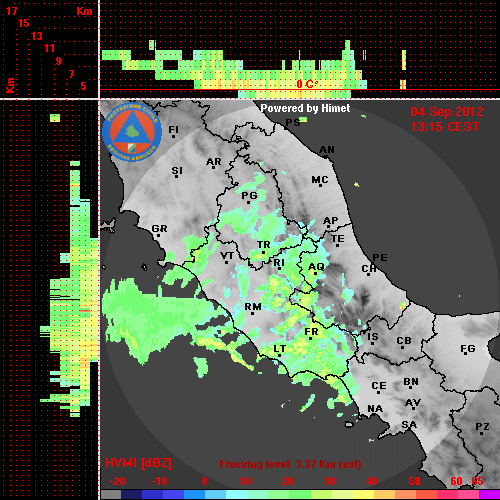The width and height of the screenshot is (500, 500).
Task: Click the 50 dBZ scale value
Action: (414, 481)
